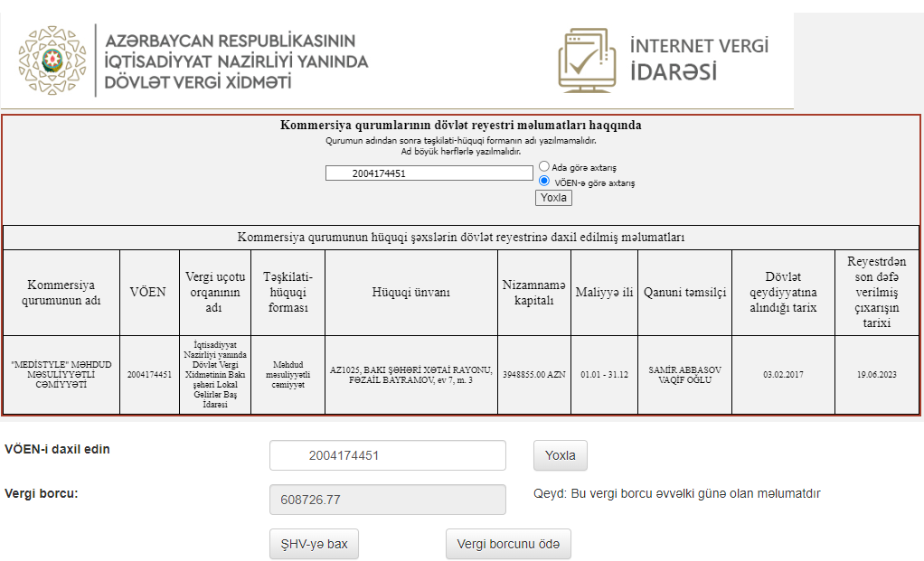Image resolution: width=924 pixels, height=561 pixels.
Task: Click the extract date 19.06.2023 cell
Action: (x=877, y=374)
